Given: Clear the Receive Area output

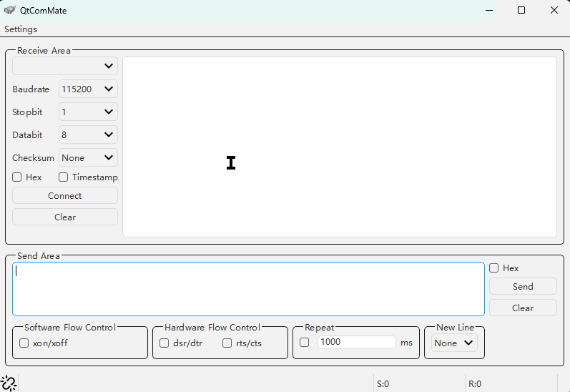Looking at the screenshot, I should [x=65, y=217].
